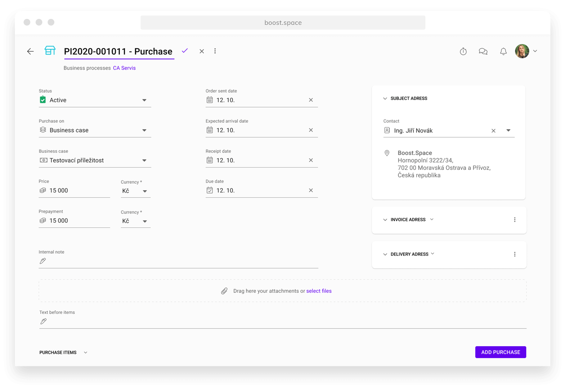Open INVOICE ADRESS options via three-dot menu
The image size is (565, 392).
pos(515,219)
